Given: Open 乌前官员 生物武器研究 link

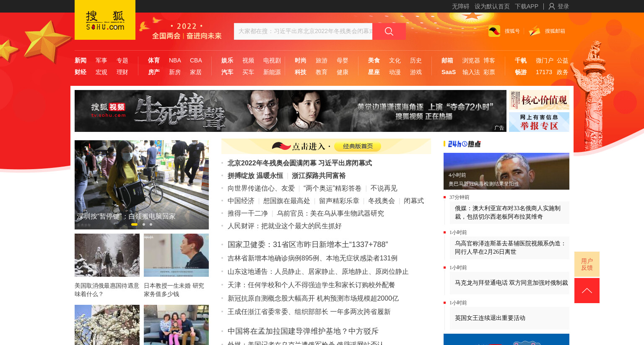Looking at the screenshot, I should (x=330, y=213).
